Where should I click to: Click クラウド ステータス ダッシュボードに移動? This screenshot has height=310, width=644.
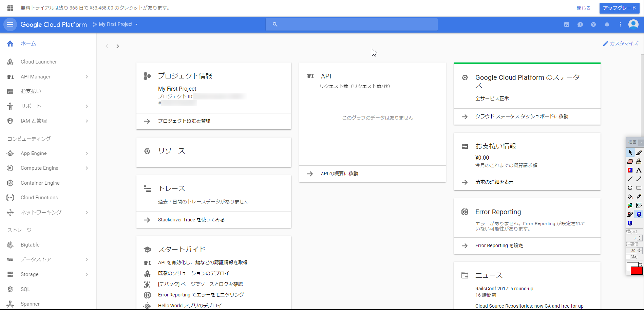522,116
